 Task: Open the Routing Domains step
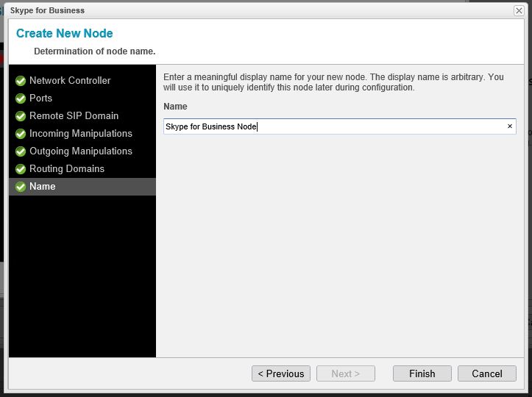click(67, 169)
